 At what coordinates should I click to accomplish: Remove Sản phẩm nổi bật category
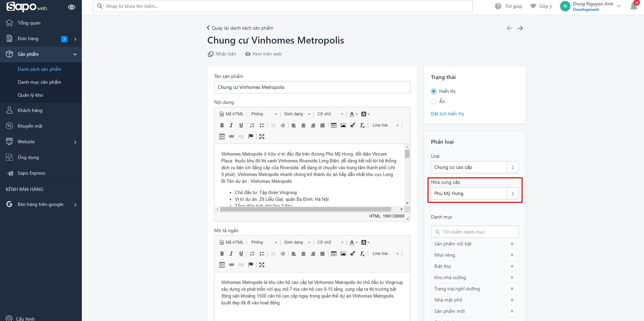512,244
